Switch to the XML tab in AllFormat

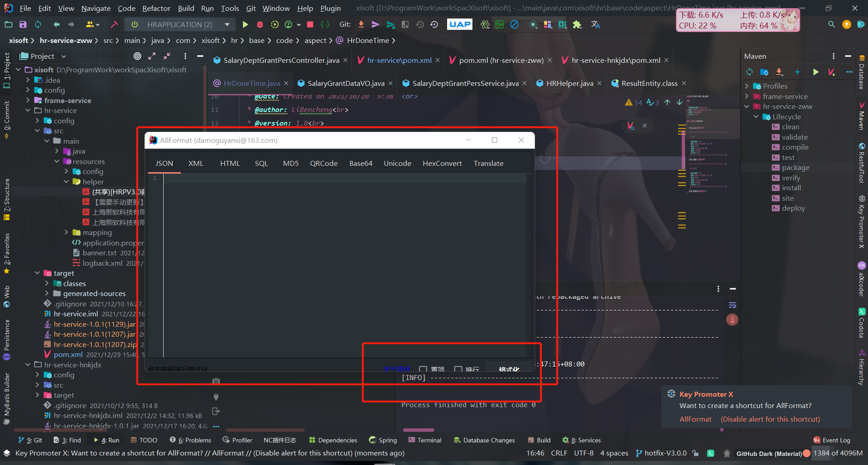(196, 163)
